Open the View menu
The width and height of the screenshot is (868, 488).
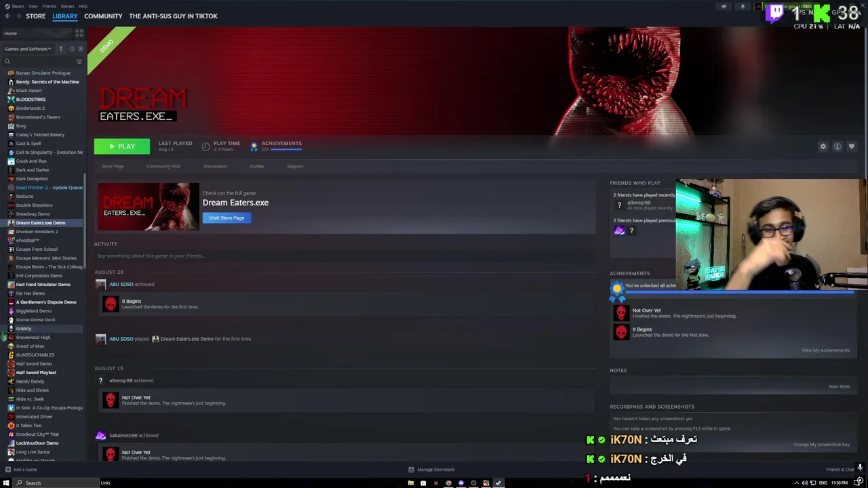33,6
